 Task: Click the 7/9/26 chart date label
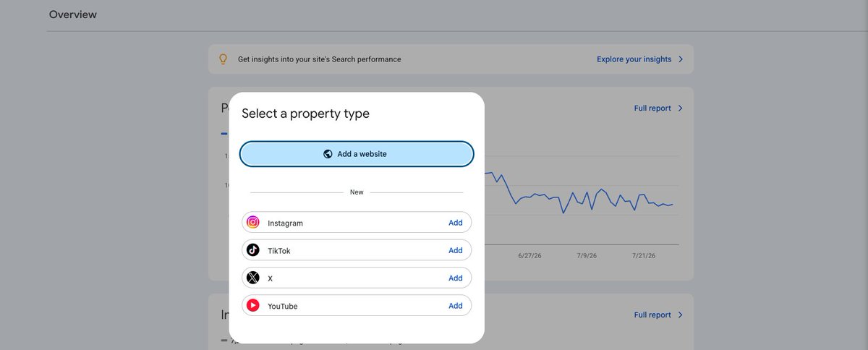point(588,255)
